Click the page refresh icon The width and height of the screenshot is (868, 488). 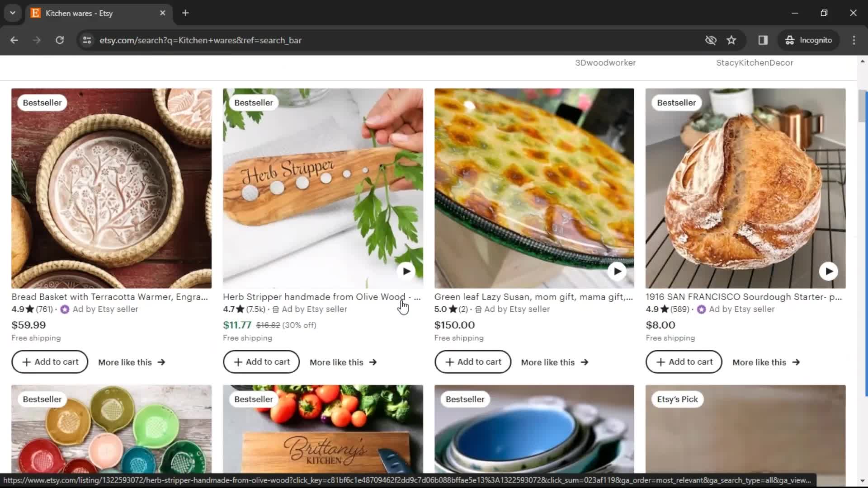point(60,40)
